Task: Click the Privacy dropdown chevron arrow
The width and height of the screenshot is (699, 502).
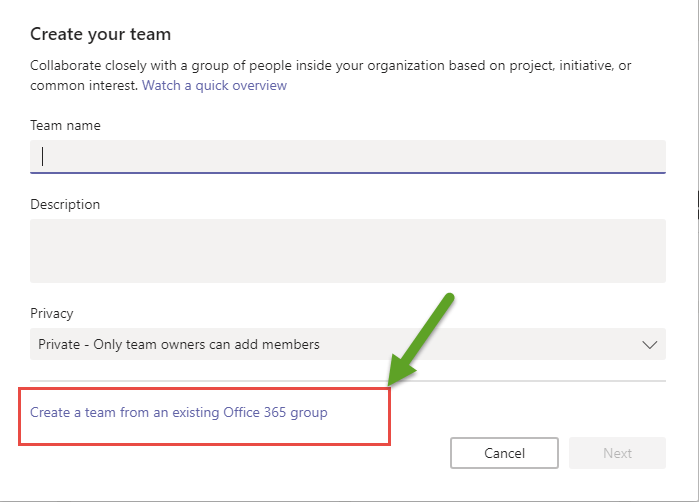Action: pyautogui.click(x=649, y=345)
